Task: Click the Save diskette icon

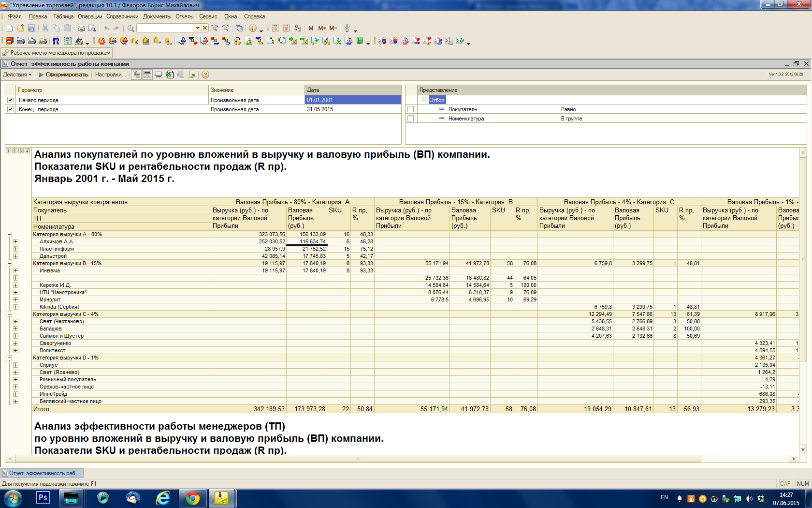Action: [31, 28]
